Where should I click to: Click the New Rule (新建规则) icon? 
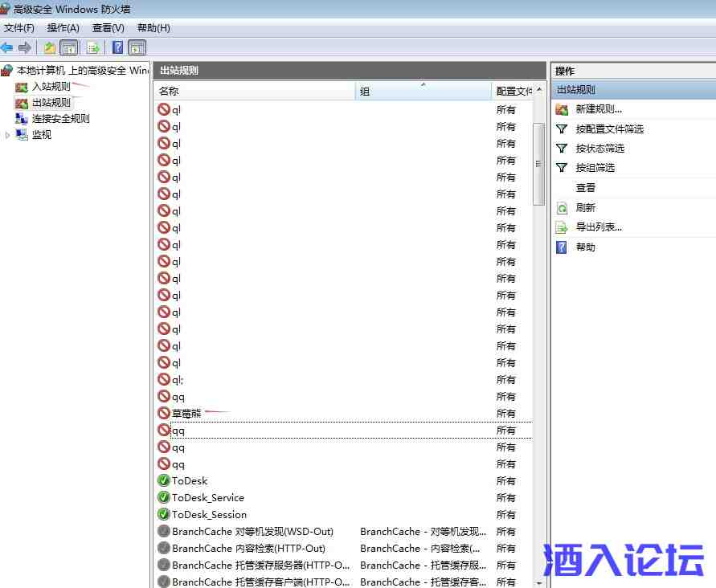(562, 109)
